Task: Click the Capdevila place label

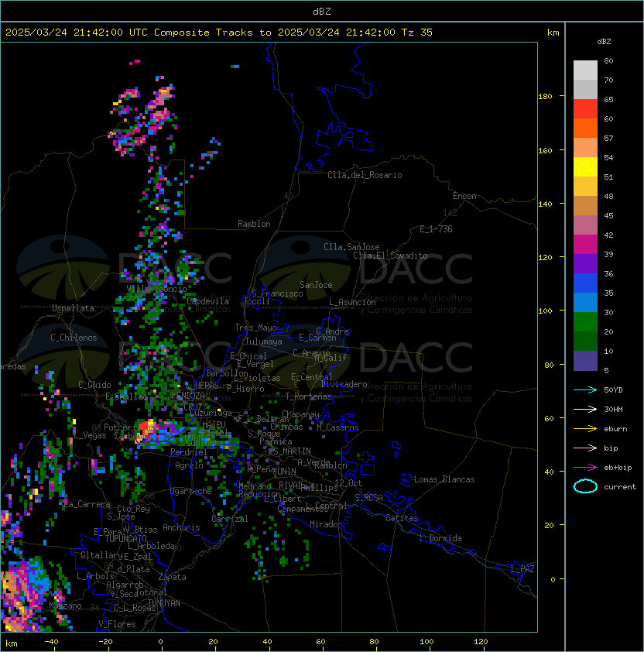Action: (207, 301)
